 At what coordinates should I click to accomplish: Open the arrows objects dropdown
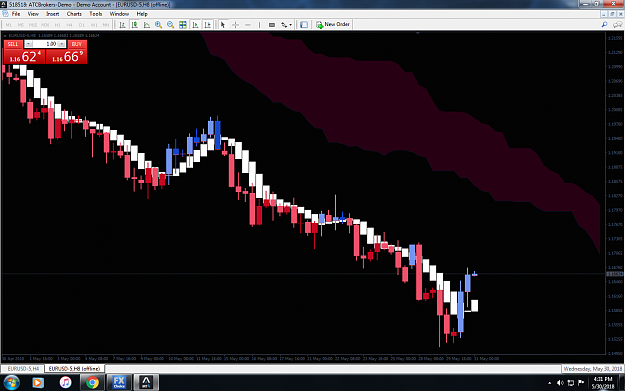click(287, 25)
